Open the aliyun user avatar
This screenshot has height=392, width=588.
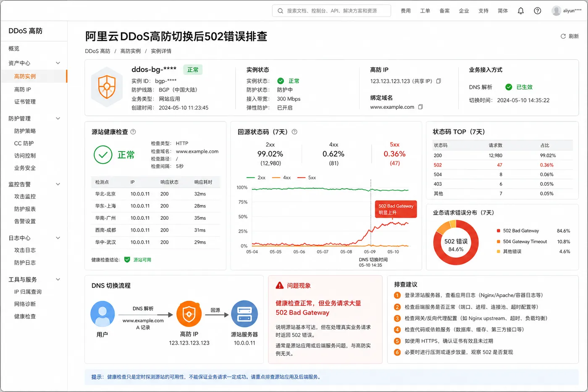click(556, 11)
